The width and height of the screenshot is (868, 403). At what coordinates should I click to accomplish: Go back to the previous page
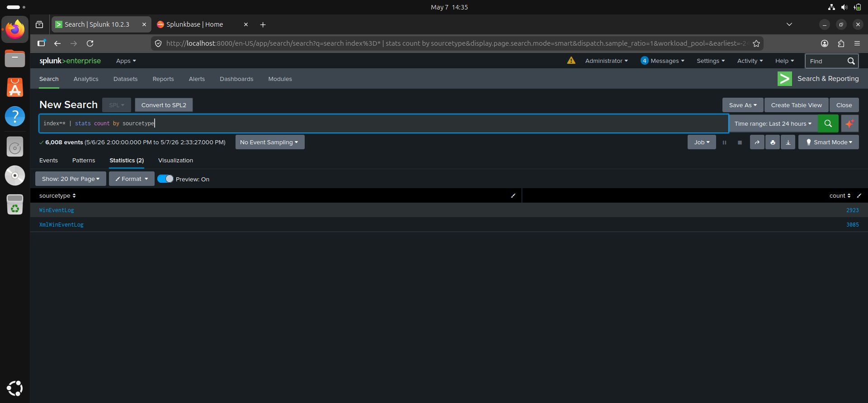pos(57,43)
